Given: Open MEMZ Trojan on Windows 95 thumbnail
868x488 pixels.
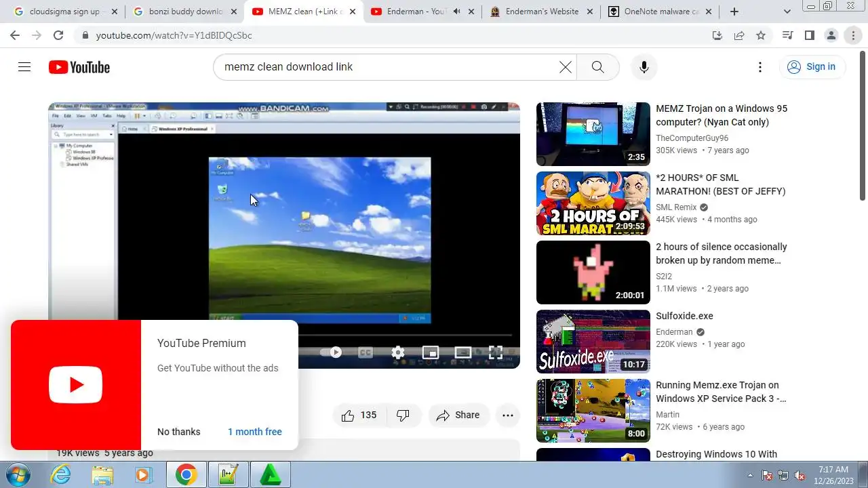Looking at the screenshot, I should point(593,134).
